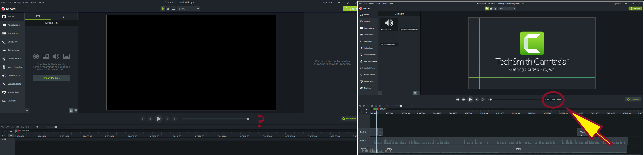
Task: Choose the Pan hand tool in Getting-Started-Project window
Action: click(x=491, y=8)
